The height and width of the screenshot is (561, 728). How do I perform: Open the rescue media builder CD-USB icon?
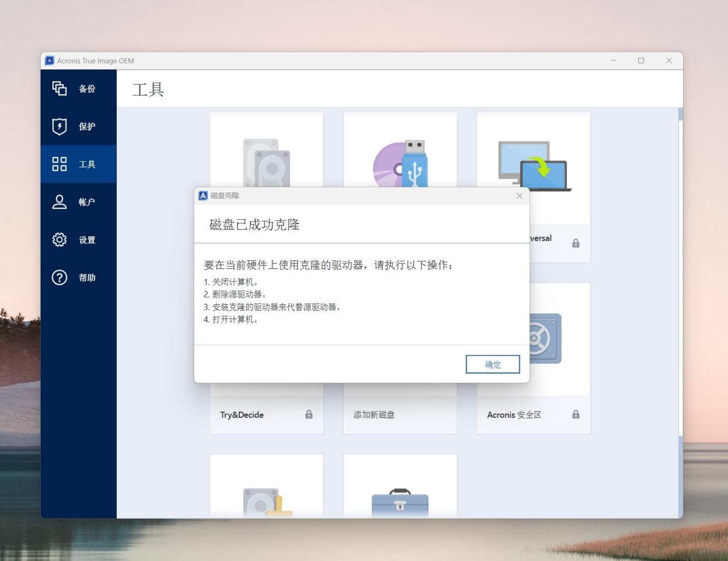pos(400,163)
